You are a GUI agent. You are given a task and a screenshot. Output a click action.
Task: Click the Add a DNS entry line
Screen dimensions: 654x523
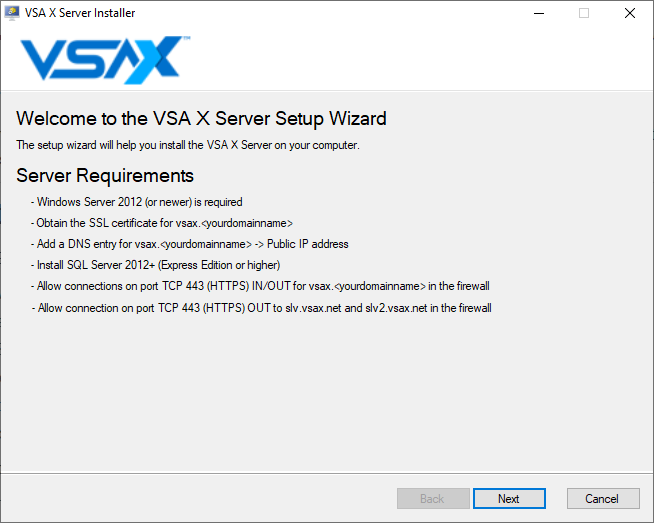[x=189, y=244]
